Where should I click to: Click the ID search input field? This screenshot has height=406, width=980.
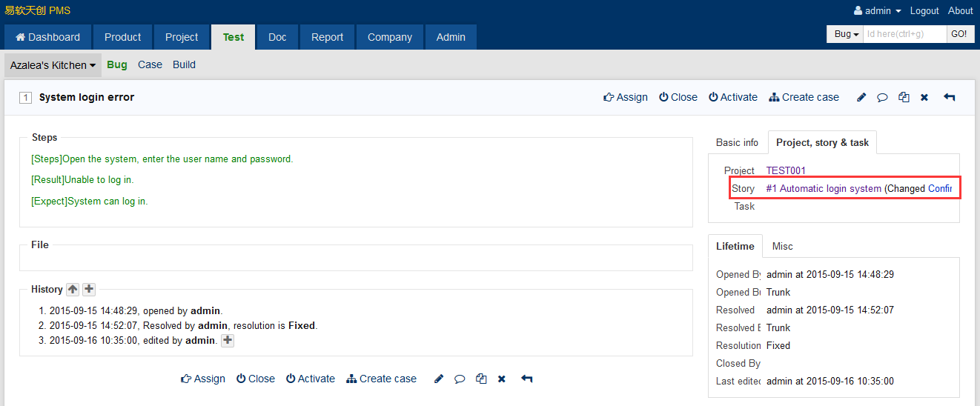(x=904, y=34)
